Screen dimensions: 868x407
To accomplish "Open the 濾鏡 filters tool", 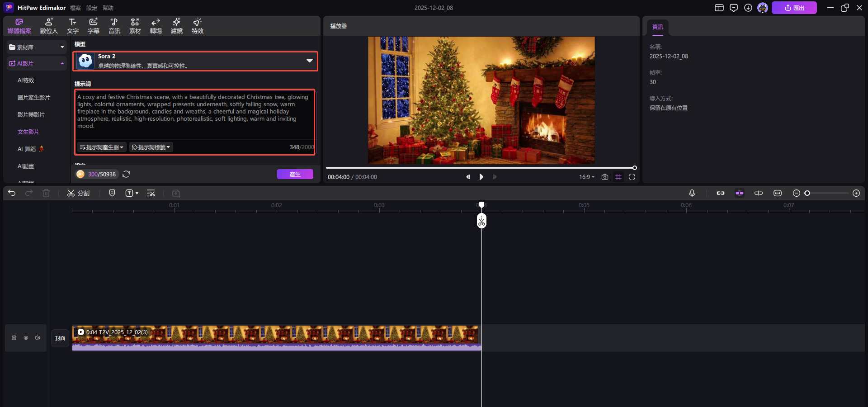I will [176, 26].
